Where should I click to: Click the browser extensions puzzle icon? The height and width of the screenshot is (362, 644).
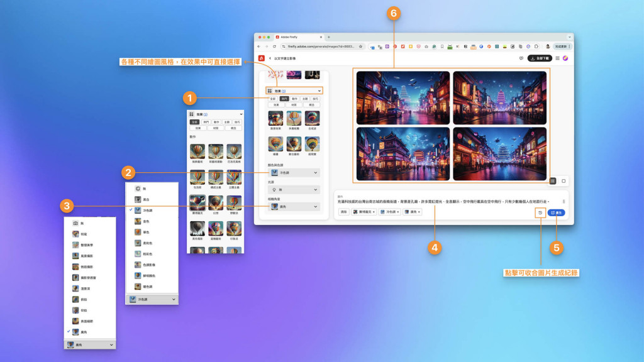[x=536, y=47]
